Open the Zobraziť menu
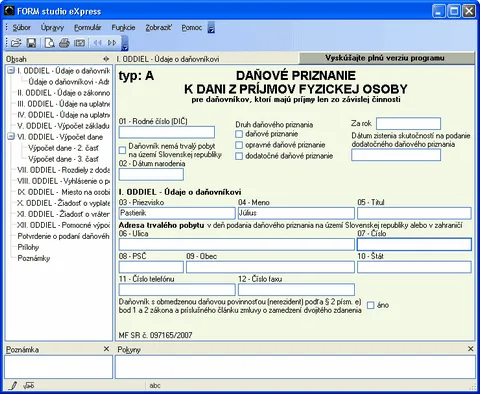 (158, 28)
